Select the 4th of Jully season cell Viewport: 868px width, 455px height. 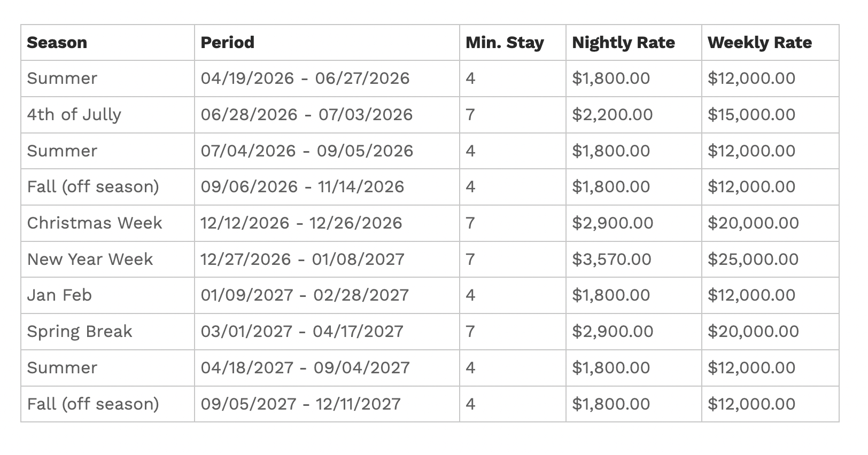107,115
